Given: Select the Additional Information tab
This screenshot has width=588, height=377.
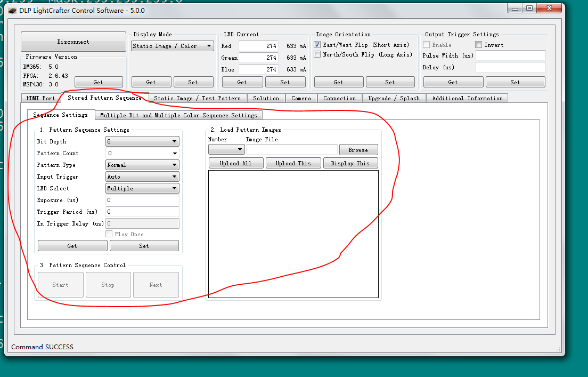Looking at the screenshot, I should click(x=467, y=98).
